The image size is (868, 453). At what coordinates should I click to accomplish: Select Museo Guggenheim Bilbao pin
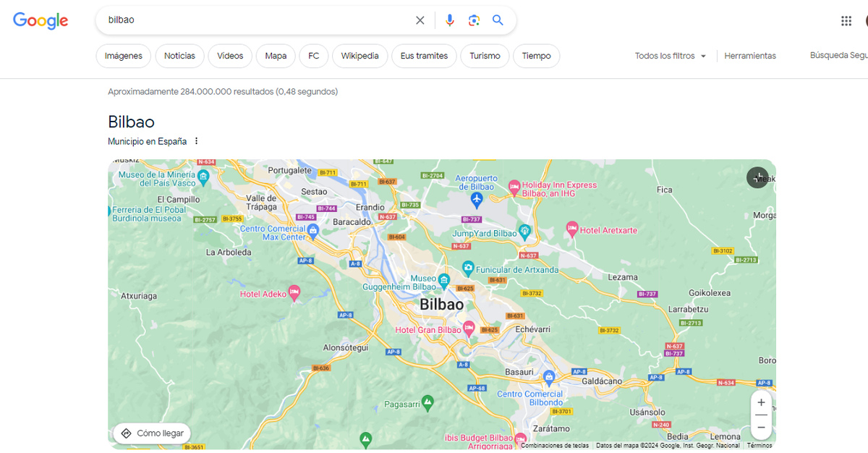point(444,280)
